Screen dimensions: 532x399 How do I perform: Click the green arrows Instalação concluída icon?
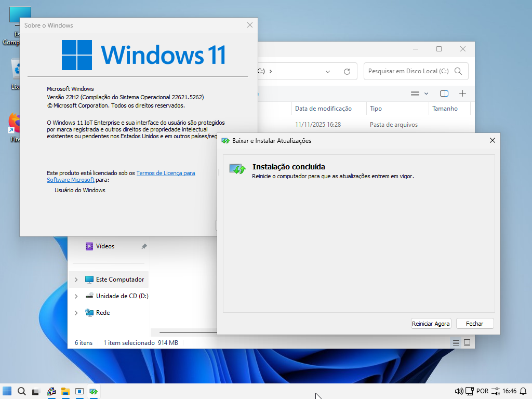tap(237, 169)
